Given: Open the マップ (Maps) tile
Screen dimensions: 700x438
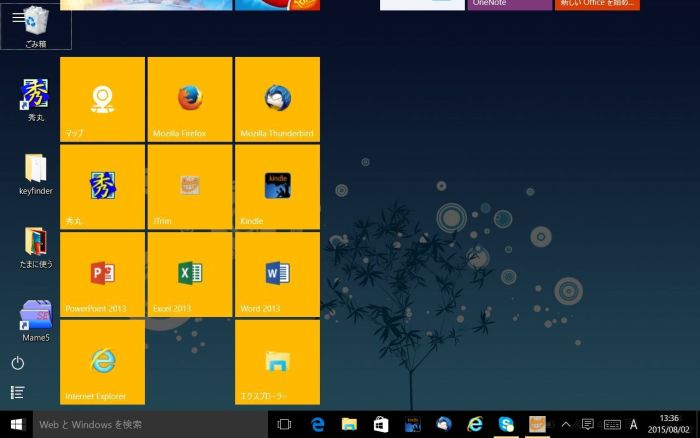Looking at the screenshot, I should 103,99.
